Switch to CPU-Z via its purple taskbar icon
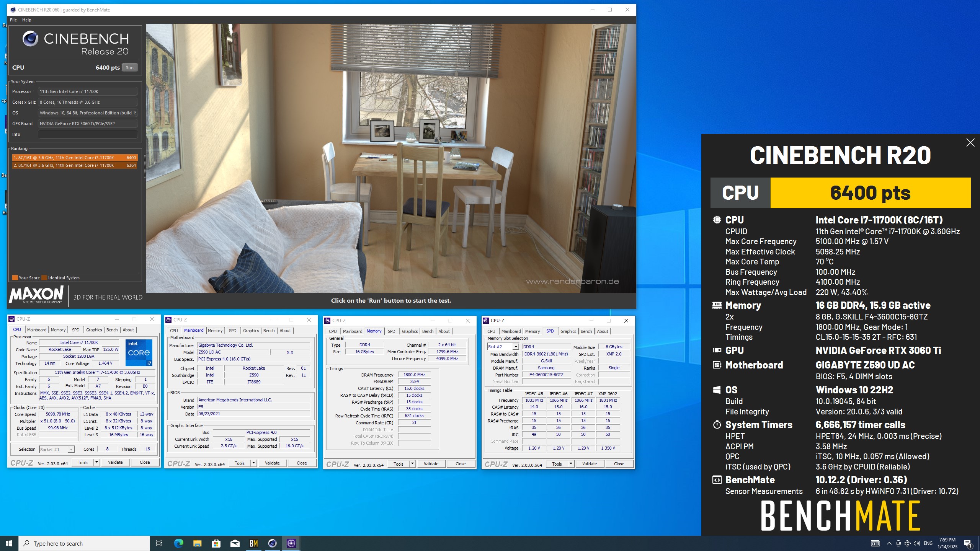Image resolution: width=980 pixels, height=551 pixels. (x=291, y=543)
